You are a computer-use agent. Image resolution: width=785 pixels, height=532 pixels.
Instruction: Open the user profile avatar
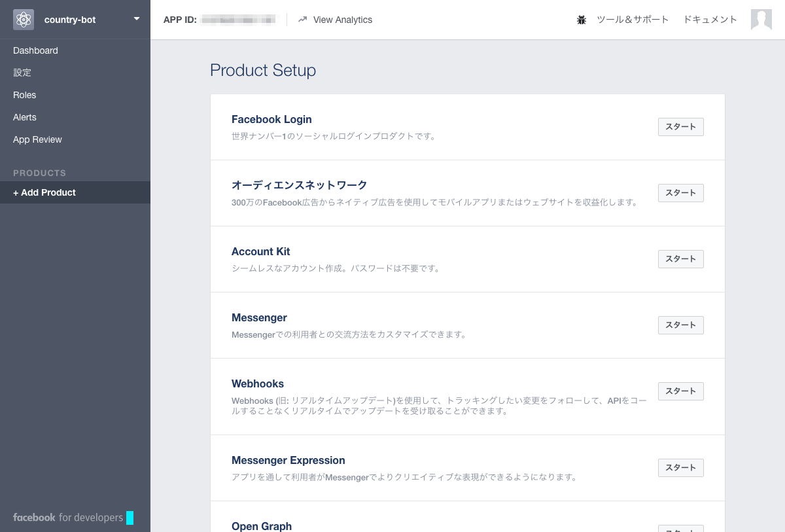[761, 20]
